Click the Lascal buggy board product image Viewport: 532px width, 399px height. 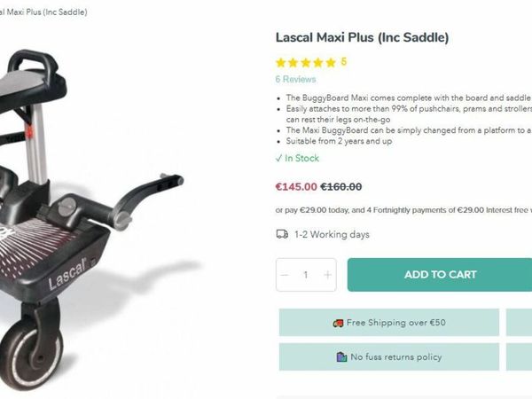[x=98, y=204]
